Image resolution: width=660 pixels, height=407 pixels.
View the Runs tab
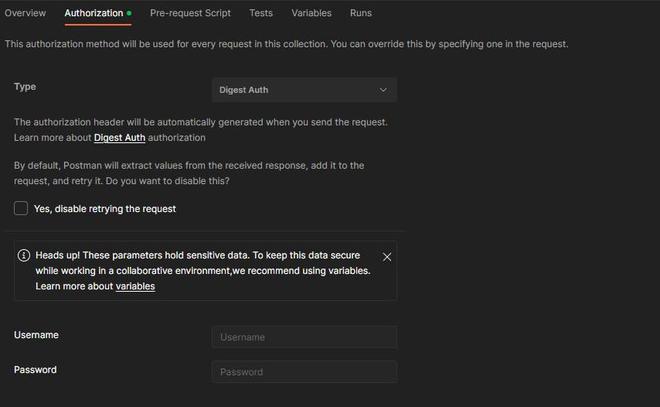(361, 13)
